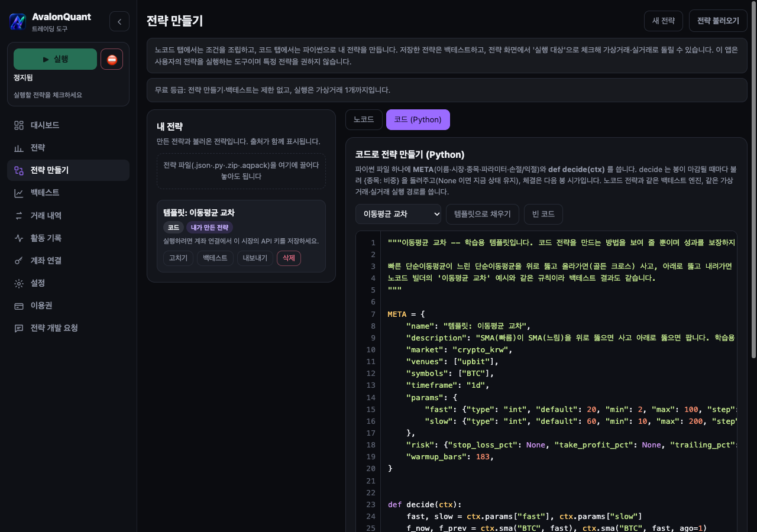Viewport: 757px width, 532px height.
Task: Collapse the sidebar with the chevron button
Action: click(119, 21)
